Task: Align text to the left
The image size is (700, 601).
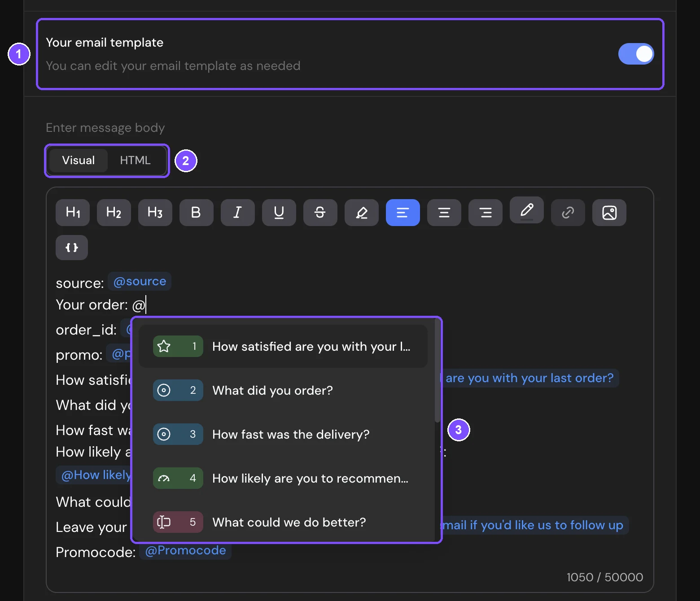Action: pos(403,213)
